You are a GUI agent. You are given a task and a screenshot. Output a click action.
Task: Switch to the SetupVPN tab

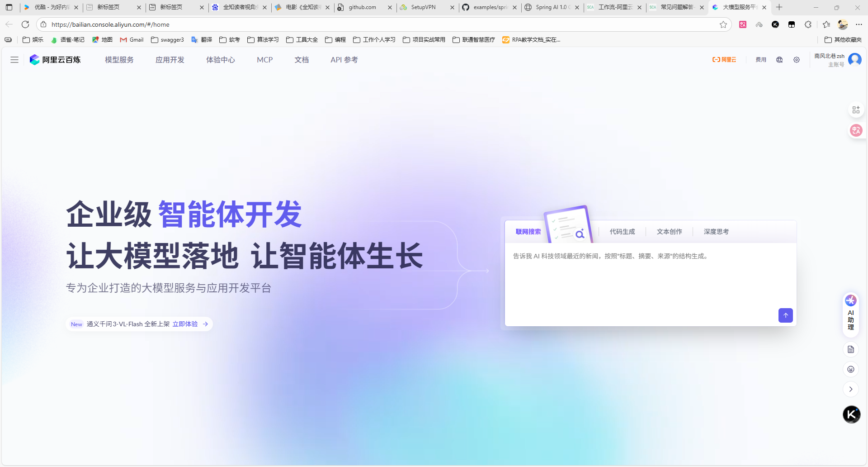427,7
